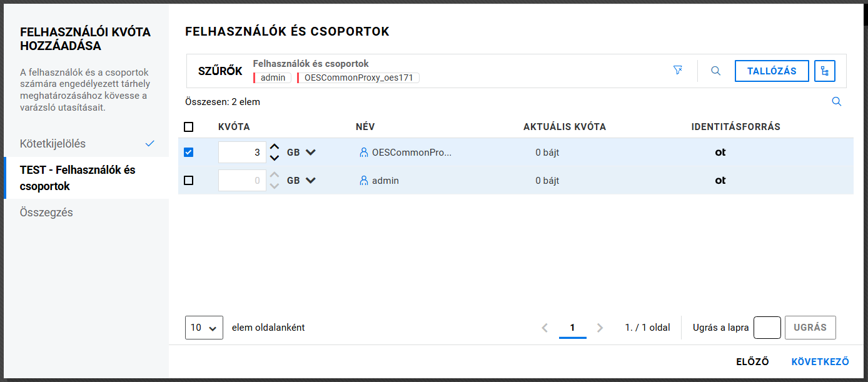Go to Kötetkijelölés wizard step
Viewport: 868px width, 382px height.
click(53, 144)
